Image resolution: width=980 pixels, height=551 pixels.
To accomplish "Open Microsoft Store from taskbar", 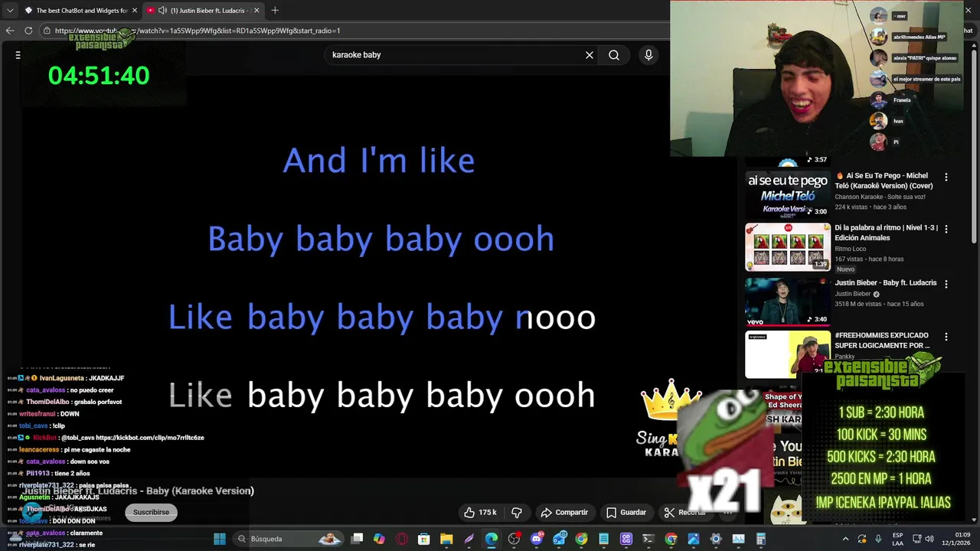I will point(423,539).
